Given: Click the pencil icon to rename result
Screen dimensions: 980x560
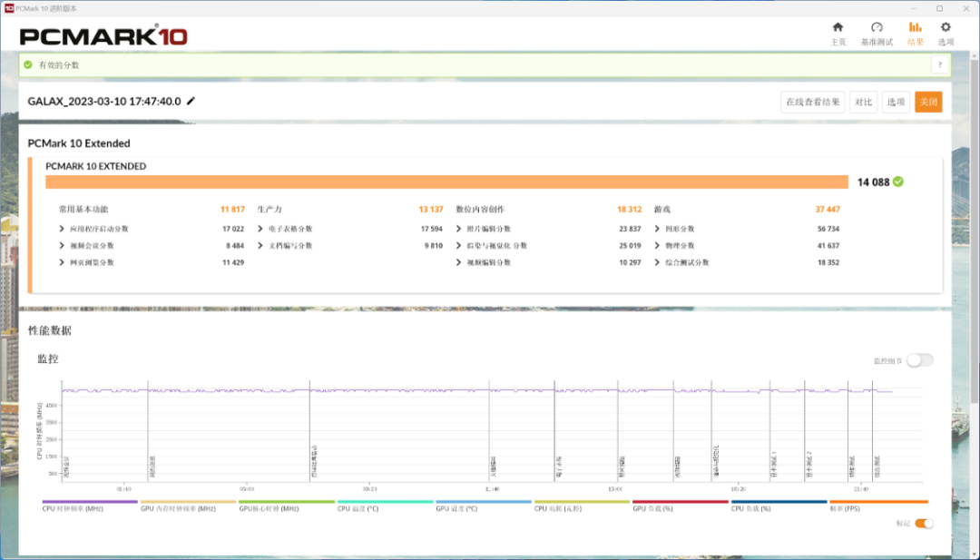Looking at the screenshot, I should click(x=191, y=102).
